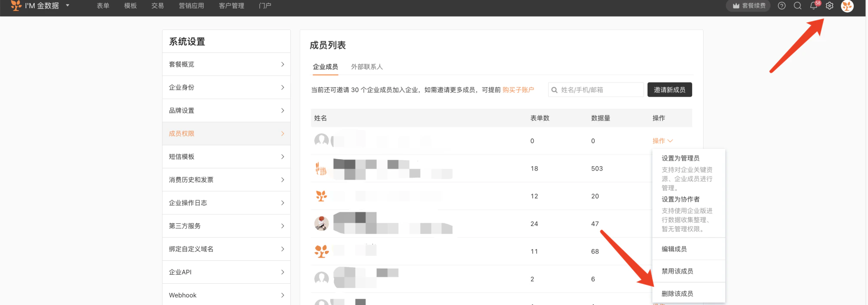Select 成员权限 in the sidebar
The width and height of the screenshot is (868, 305).
(x=227, y=134)
